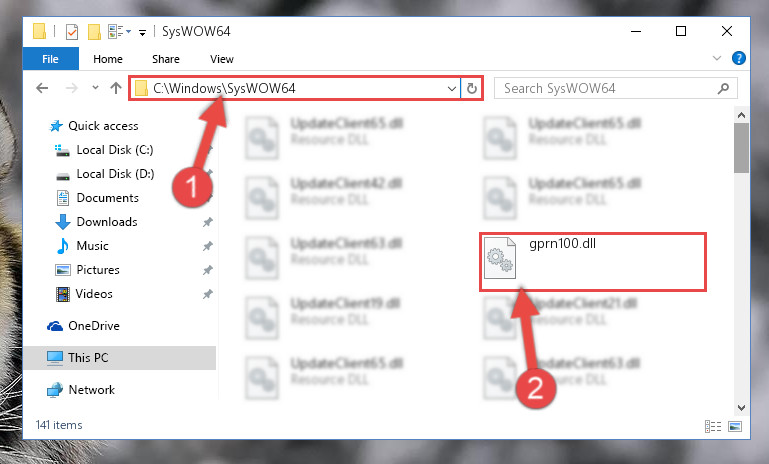Expand the address bar history dropdown

click(452, 89)
